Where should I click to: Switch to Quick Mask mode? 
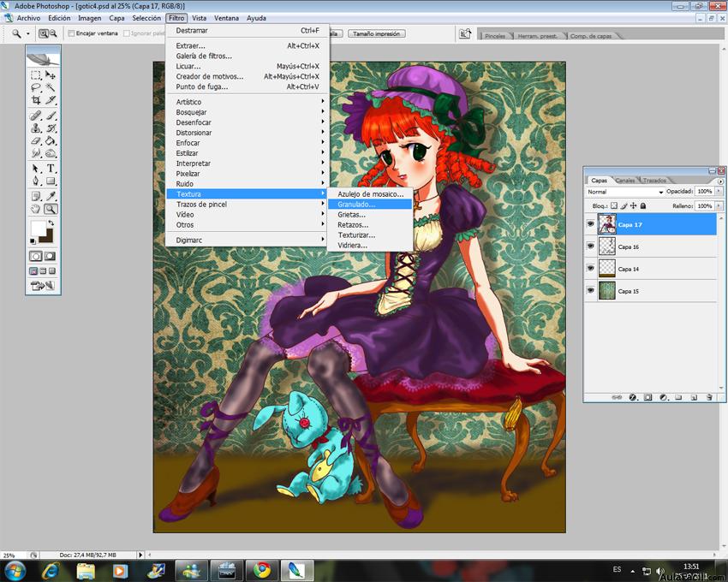pos(50,256)
